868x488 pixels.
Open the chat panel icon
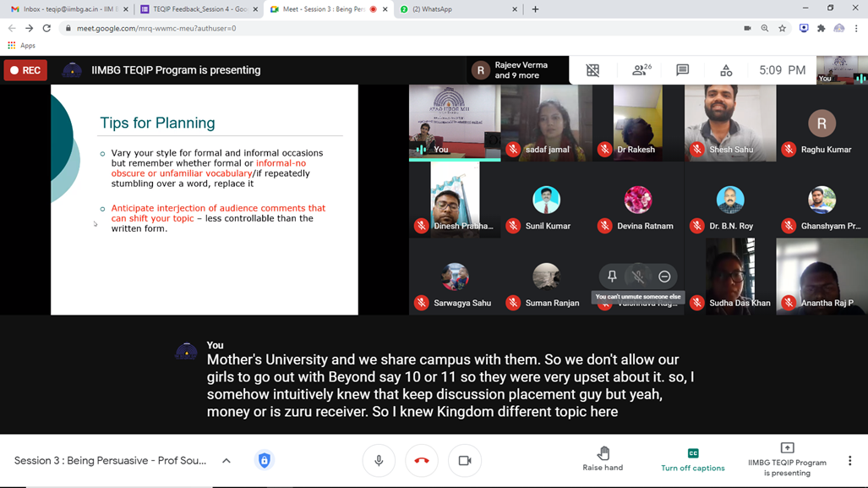[x=682, y=70]
